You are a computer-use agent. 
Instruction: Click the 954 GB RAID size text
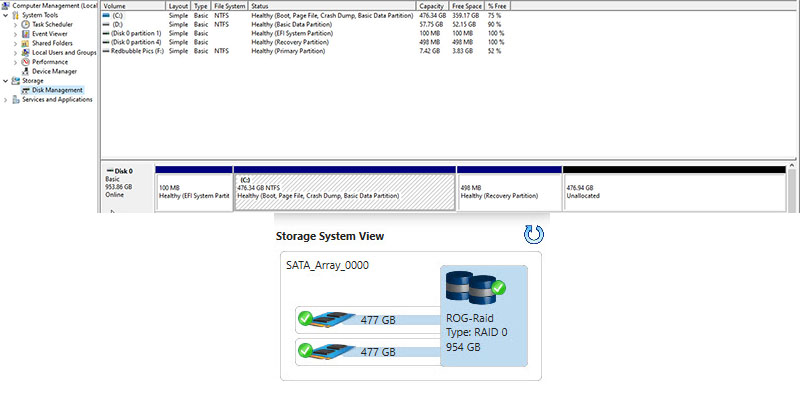463,348
